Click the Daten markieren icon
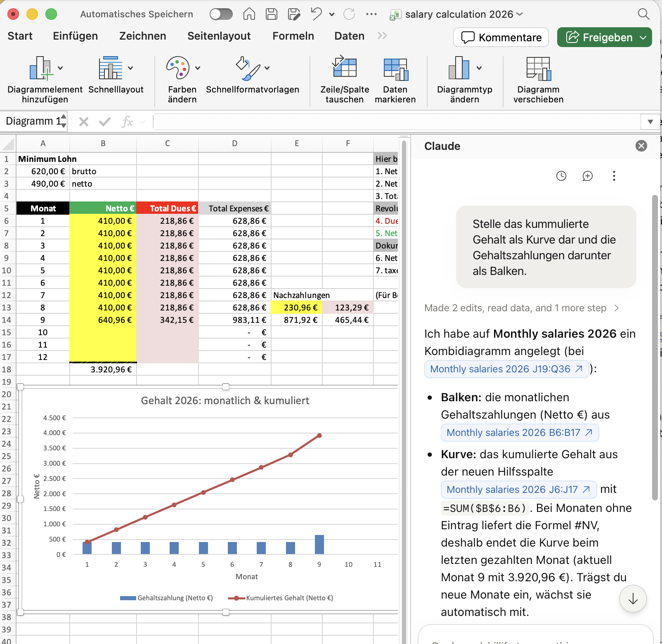This screenshot has width=662, height=644. [395, 69]
